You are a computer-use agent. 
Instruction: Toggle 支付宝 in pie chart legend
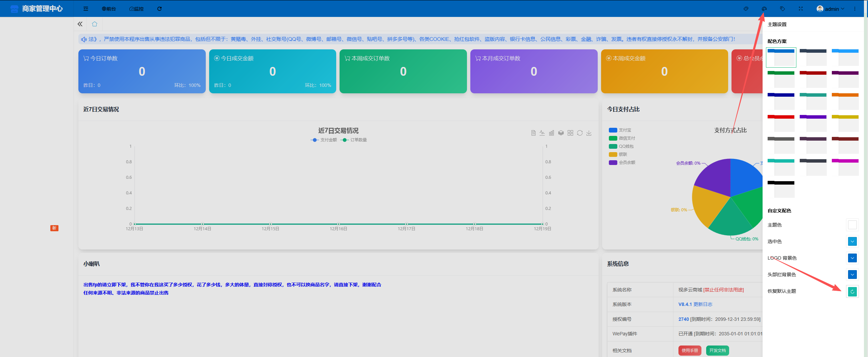click(x=620, y=130)
